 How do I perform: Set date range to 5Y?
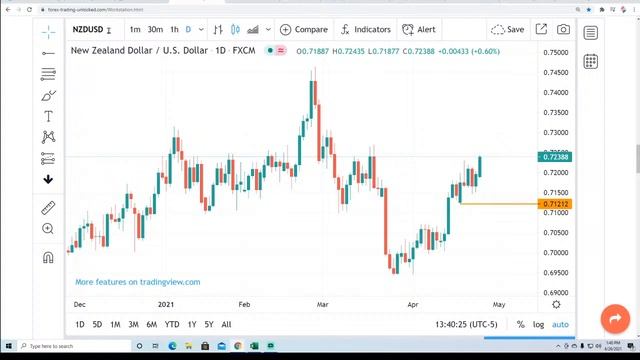[209, 324]
